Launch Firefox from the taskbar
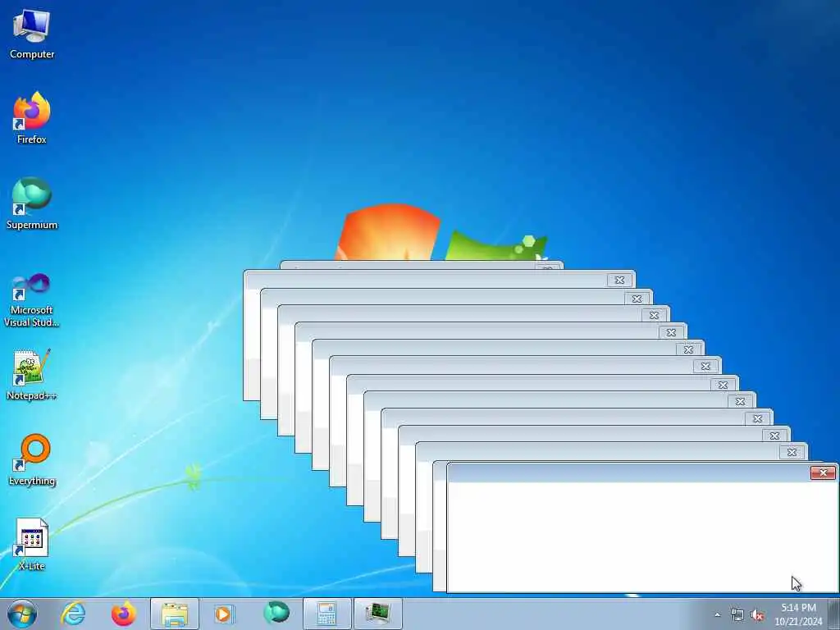This screenshot has height=630, width=840. click(x=123, y=614)
